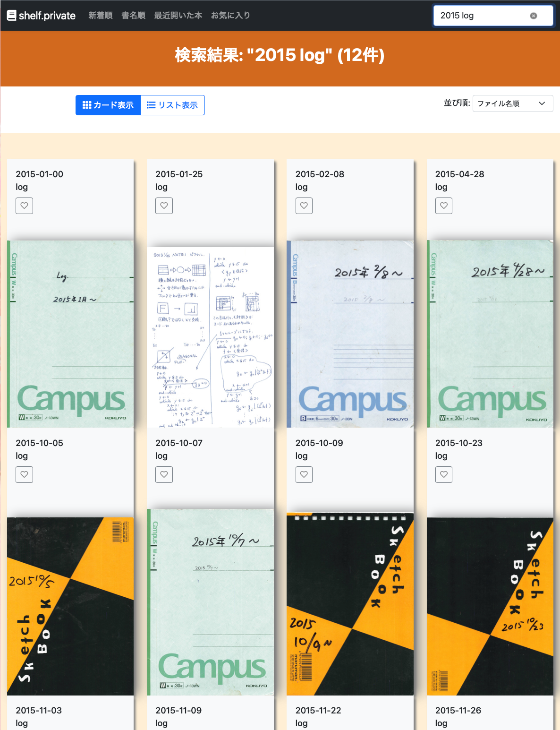Viewport: 560px width, 730px height.
Task: Mark the 2015-10-09 log as favorite
Action: coord(304,474)
